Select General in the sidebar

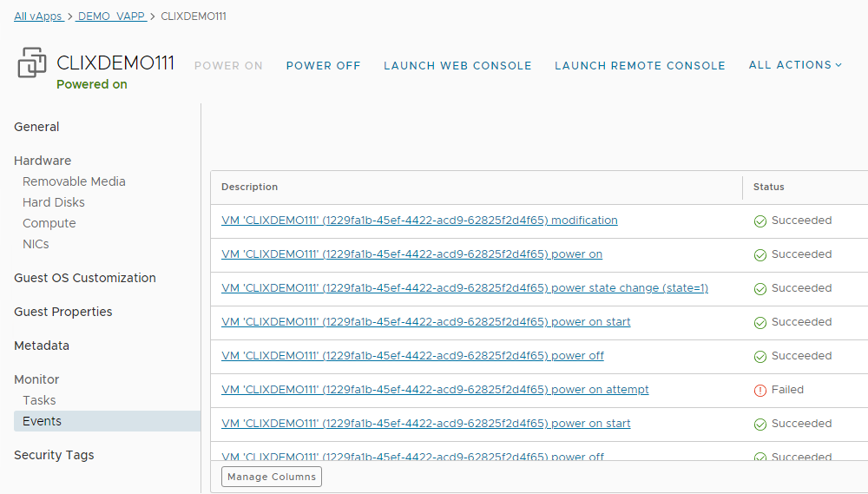click(36, 127)
